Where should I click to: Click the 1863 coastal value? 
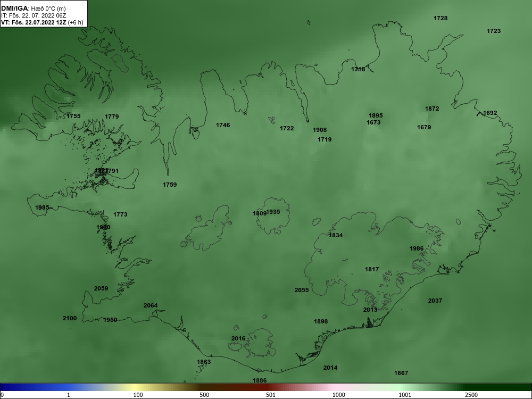click(x=204, y=362)
